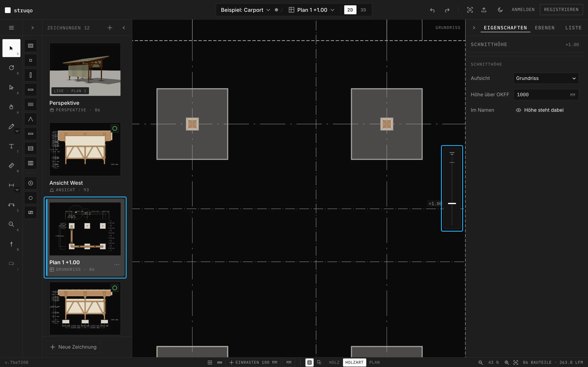
Task: Activate the pencil draw tool
Action: pyautogui.click(x=11, y=126)
